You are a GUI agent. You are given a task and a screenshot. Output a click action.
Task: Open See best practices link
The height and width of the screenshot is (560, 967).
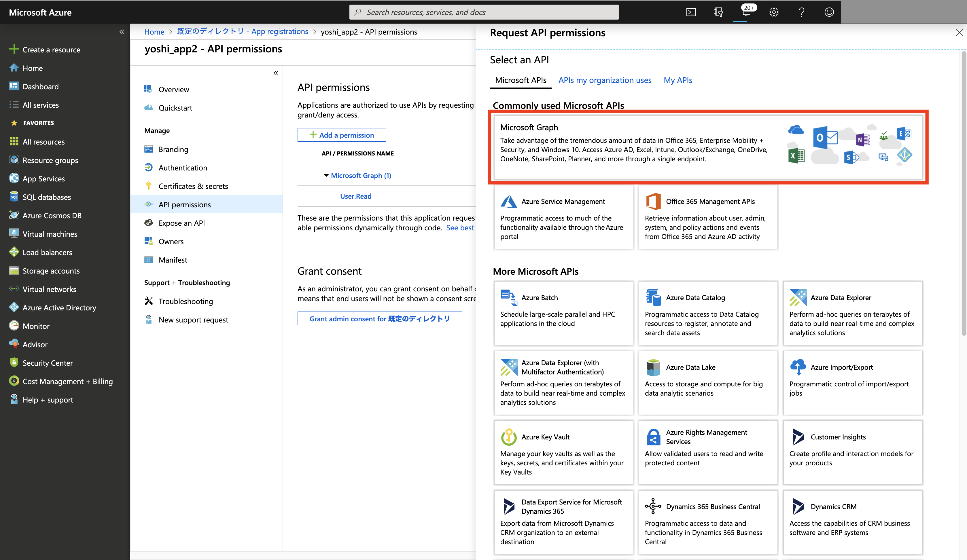461,227
